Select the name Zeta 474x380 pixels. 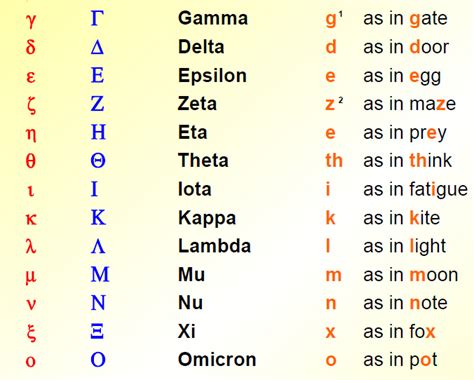197,104
